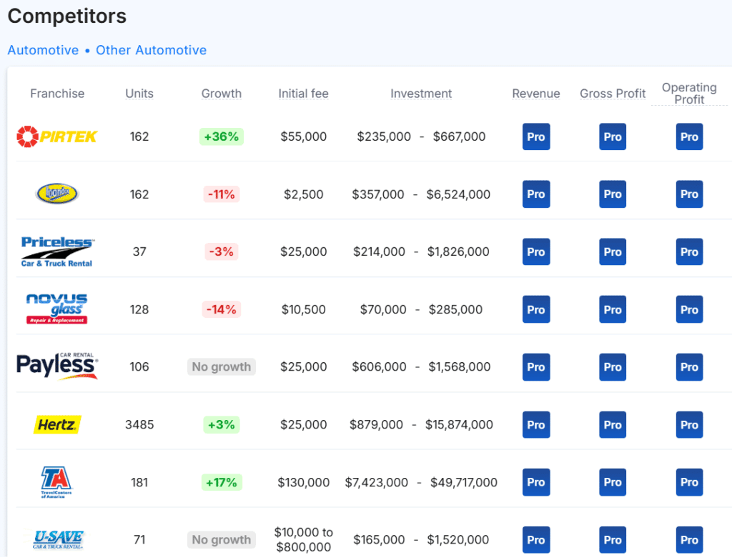Click the No growth badge in the Payless row
Viewport: 732px width, 560px height.
pyautogui.click(x=222, y=366)
